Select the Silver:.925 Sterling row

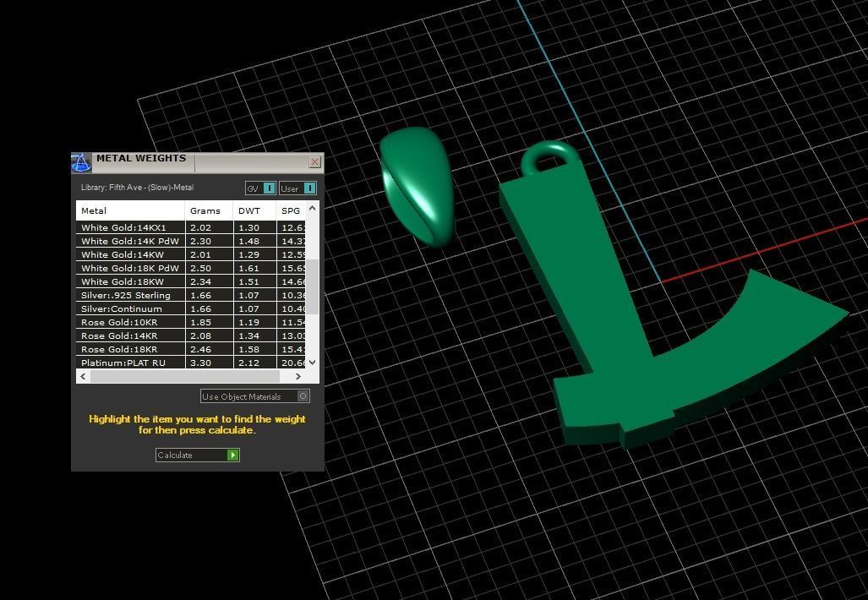tap(191, 295)
